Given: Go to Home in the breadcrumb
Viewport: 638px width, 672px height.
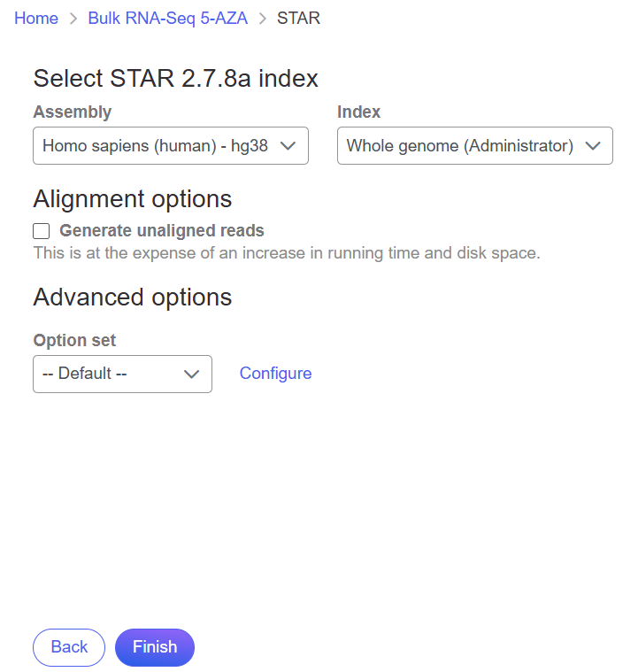Looking at the screenshot, I should (x=36, y=19).
